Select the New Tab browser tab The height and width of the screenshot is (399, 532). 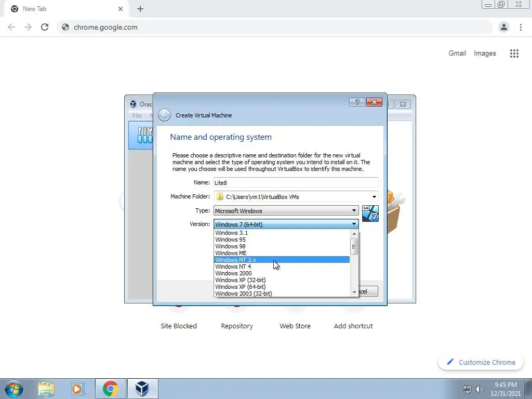(66, 9)
